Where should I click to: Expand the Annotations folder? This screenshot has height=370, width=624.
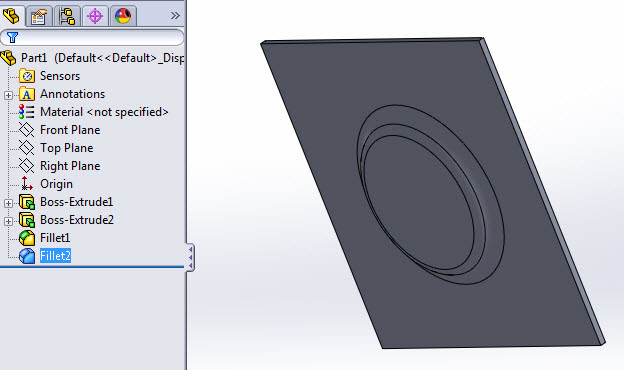pos(8,95)
